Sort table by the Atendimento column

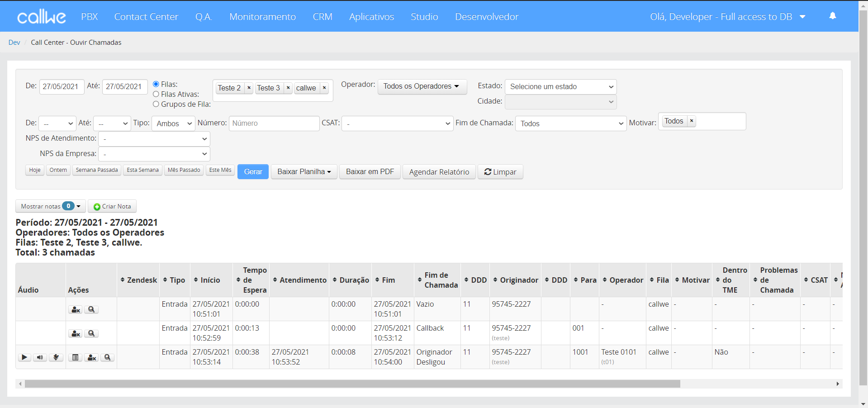point(299,280)
